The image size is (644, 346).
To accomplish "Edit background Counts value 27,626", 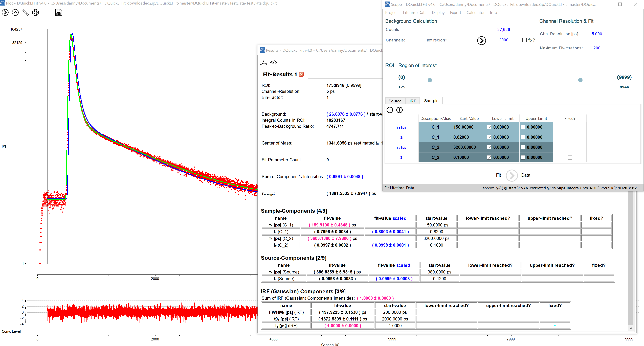I will (503, 30).
